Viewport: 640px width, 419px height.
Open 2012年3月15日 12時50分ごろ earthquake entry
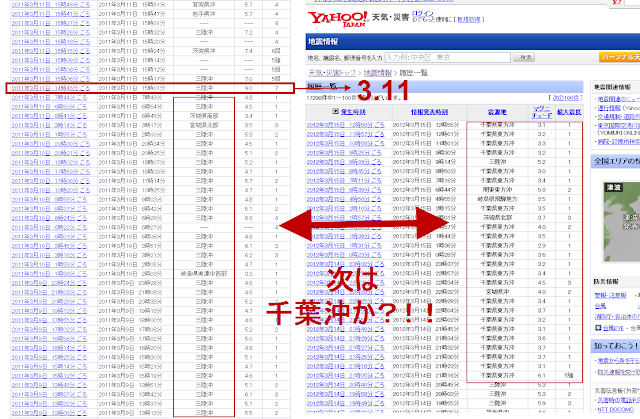click(x=345, y=125)
